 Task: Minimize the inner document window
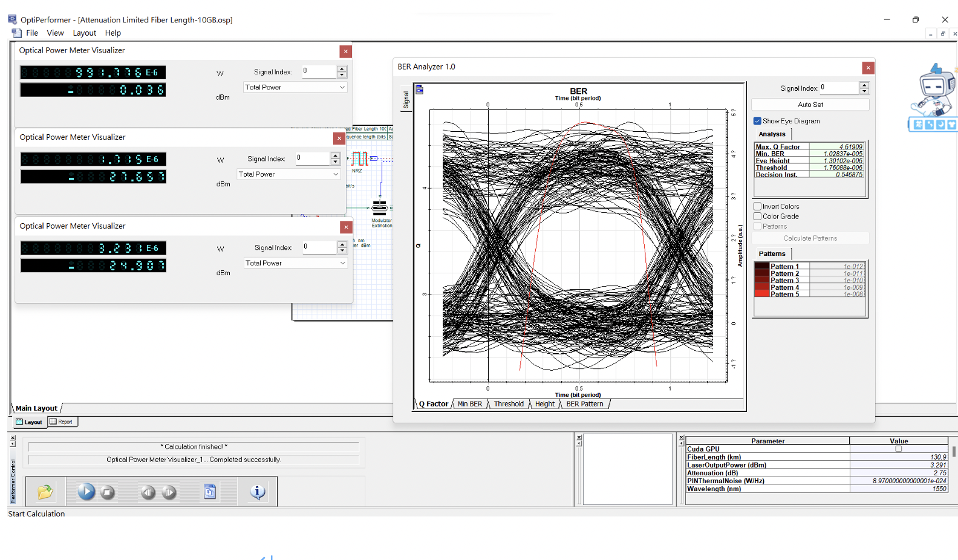[x=931, y=34]
